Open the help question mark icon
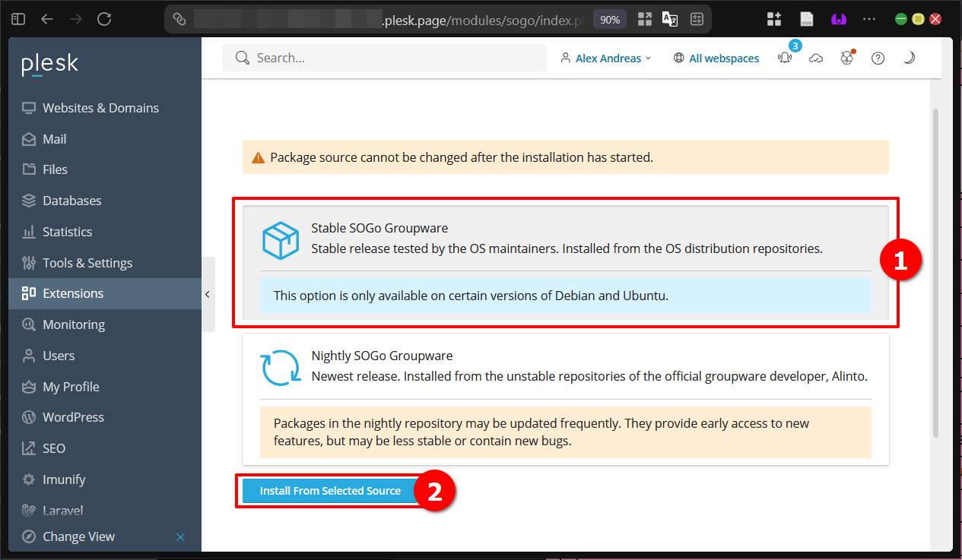The width and height of the screenshot is (962, 560). pyautogui.click(x=878, y=58)
